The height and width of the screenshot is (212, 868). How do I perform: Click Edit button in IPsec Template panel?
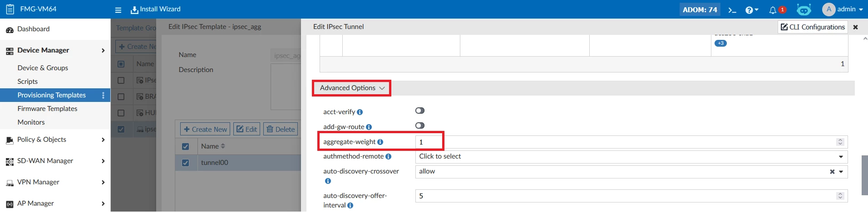coord(247,129)
